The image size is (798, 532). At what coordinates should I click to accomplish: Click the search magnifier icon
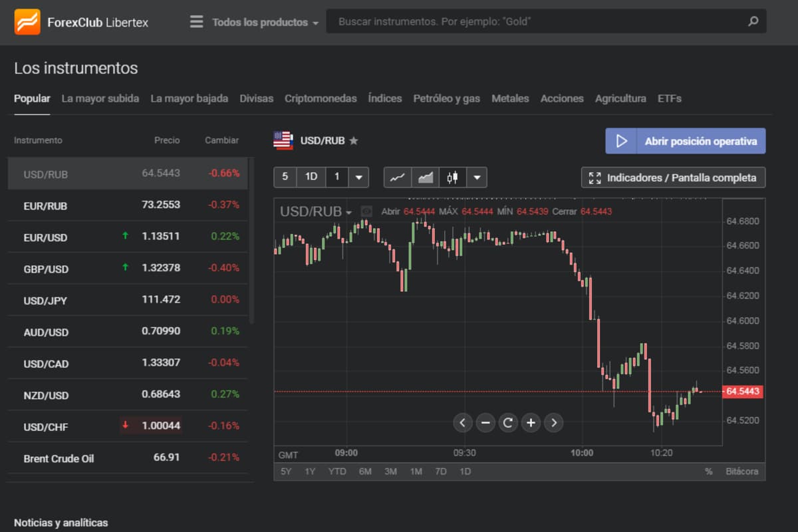[x=753, y=21]
